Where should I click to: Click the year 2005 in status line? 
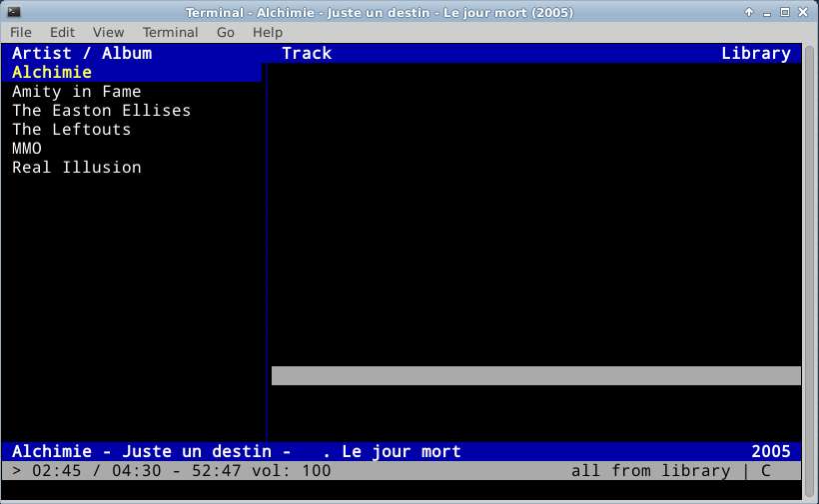pyautogui.click(x=771, y=451)
